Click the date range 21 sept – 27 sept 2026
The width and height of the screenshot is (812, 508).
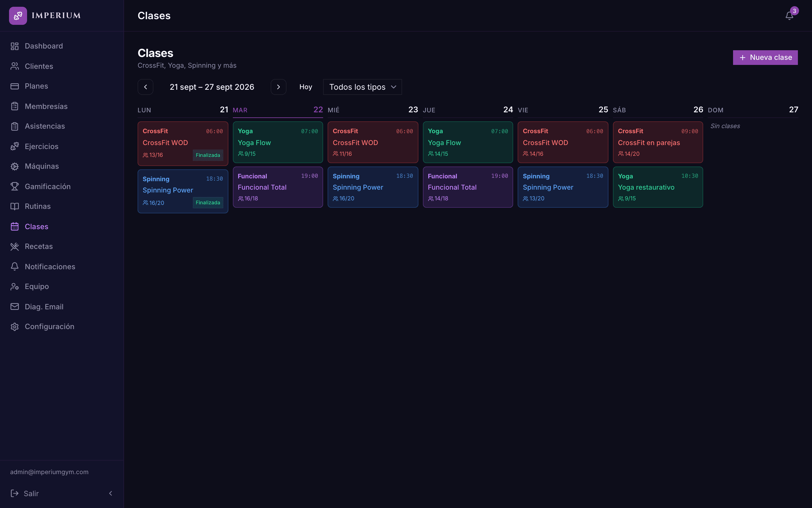212,87
